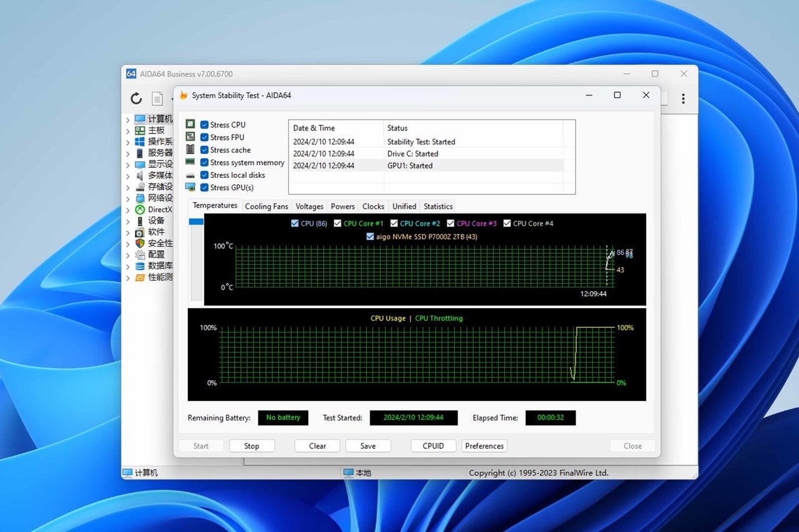Open the Statistics tab

(x=438, y=206)
